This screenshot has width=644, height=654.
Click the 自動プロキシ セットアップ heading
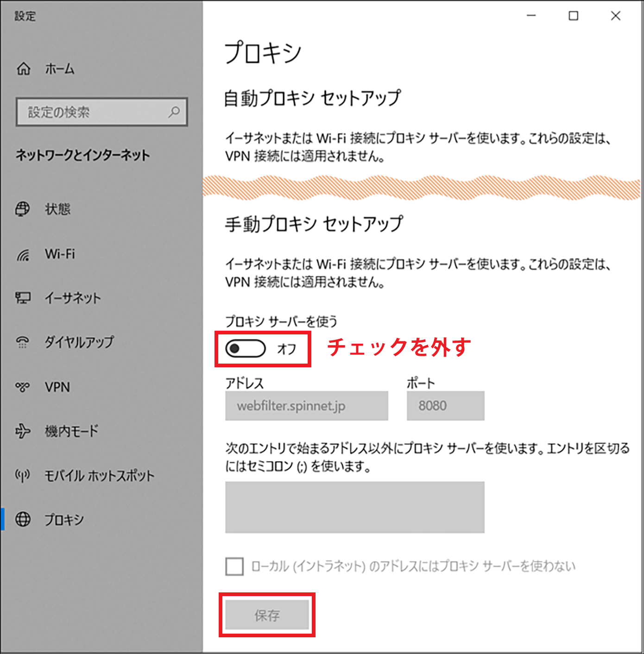[312, 98]
